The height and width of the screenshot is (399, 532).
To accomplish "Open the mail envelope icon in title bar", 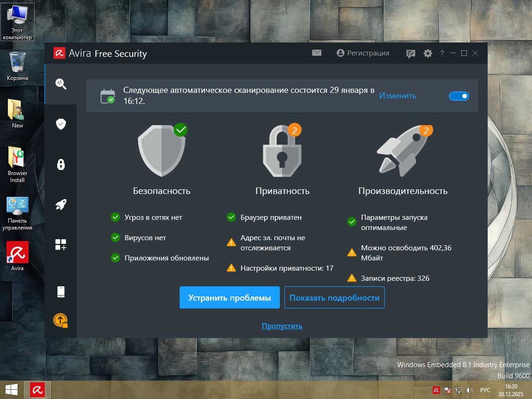I will pos(316,53).
